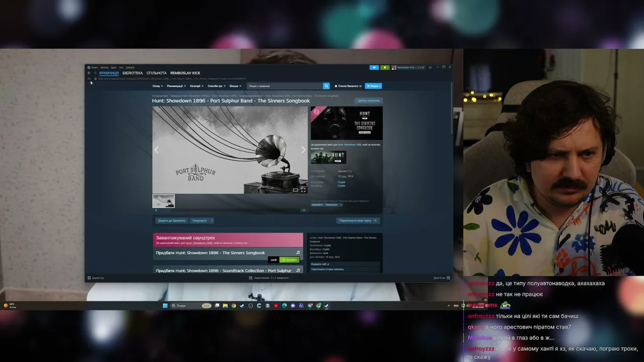
Task: Click the Port Sulphur Band screenshot thumbnail
Action: click(164, 201)
